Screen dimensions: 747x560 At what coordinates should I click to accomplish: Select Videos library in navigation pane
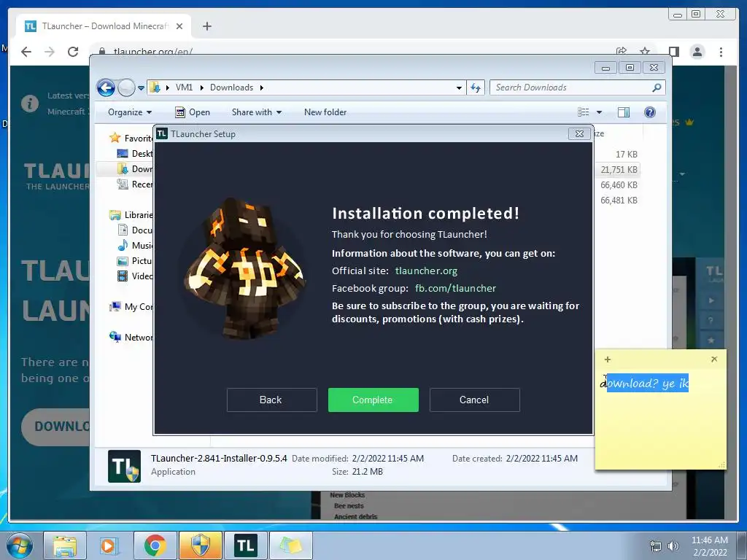[x=135, y=276]
